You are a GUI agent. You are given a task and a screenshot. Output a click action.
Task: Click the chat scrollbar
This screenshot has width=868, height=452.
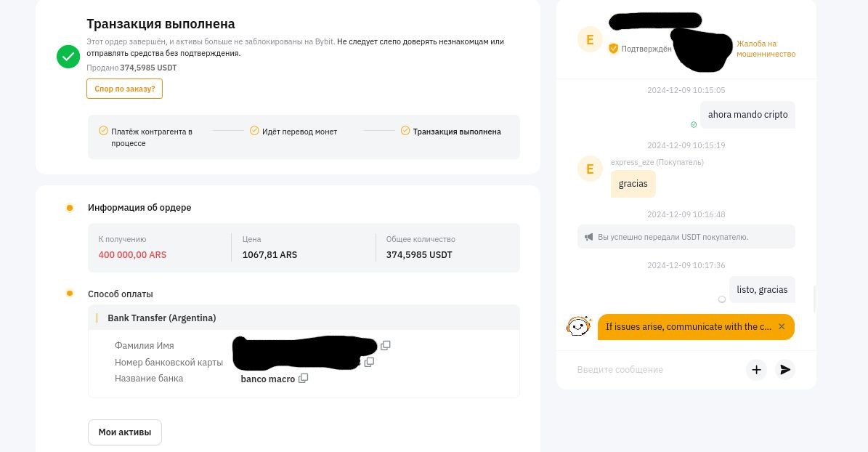[814, 299]
